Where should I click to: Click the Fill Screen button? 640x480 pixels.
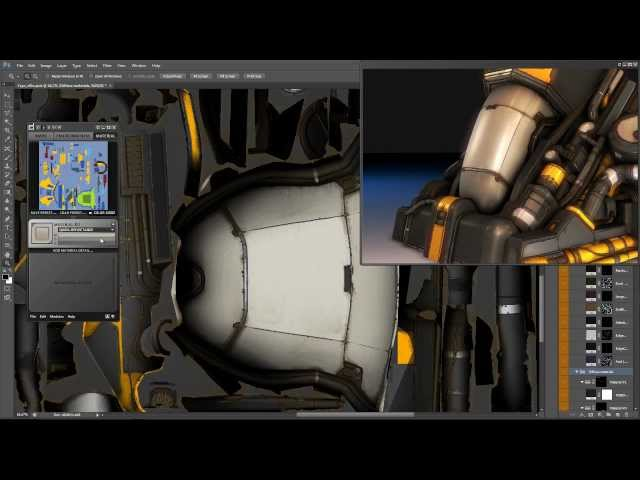tap(228, 75)
